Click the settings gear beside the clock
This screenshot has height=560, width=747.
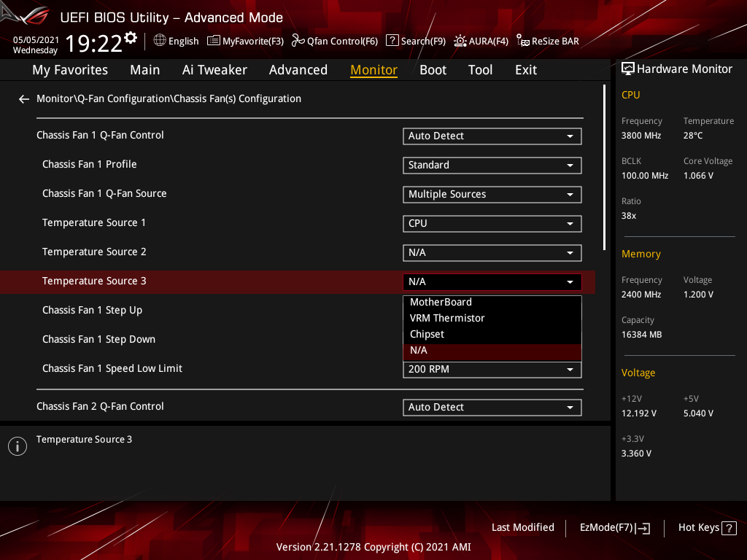[x=131, y=38]
